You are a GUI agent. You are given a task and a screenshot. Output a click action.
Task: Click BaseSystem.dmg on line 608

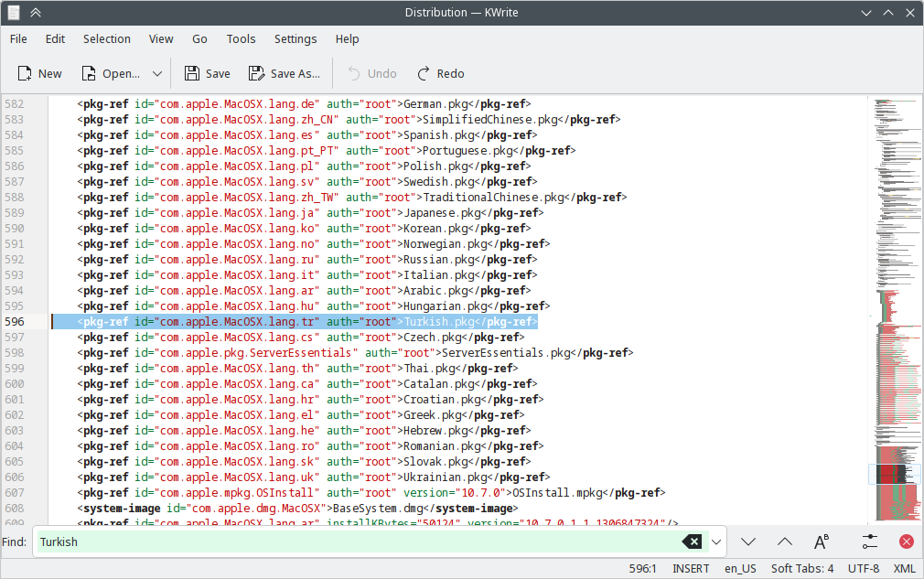(378, 509)
